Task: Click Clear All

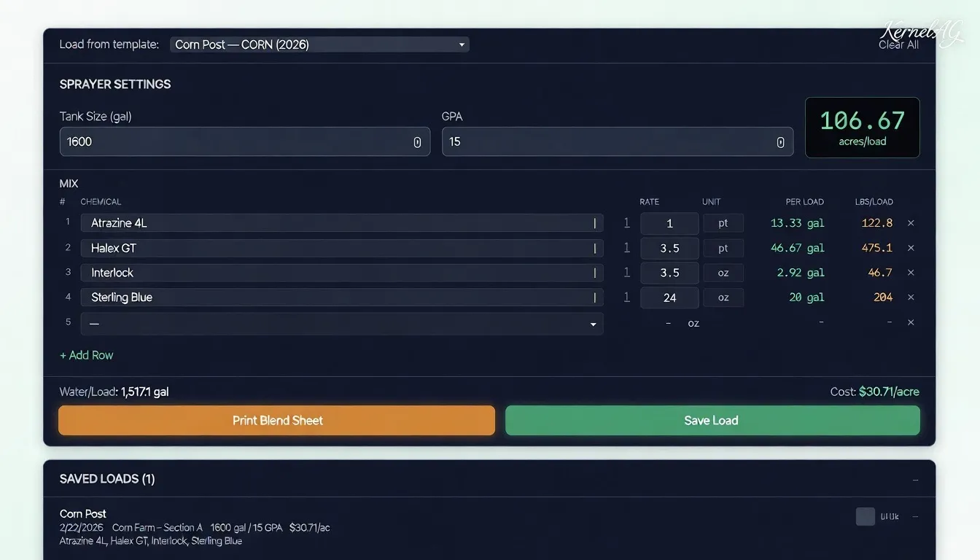Action: (x=898, y=44)
